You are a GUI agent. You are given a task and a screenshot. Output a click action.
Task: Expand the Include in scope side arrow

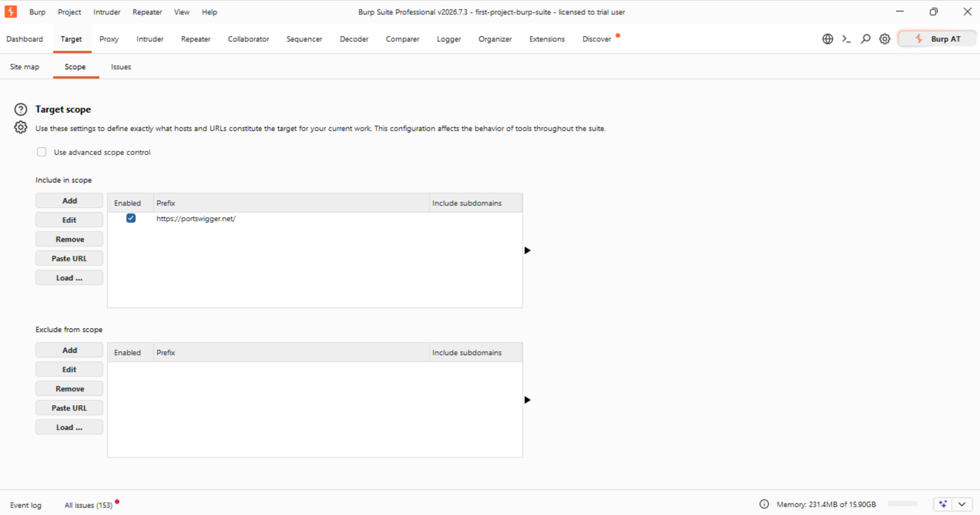[527, 251]
